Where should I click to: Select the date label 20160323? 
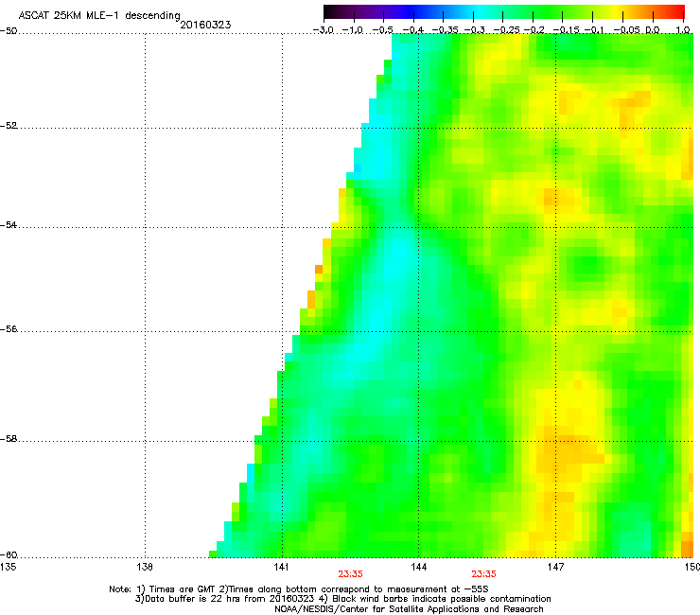205,25
